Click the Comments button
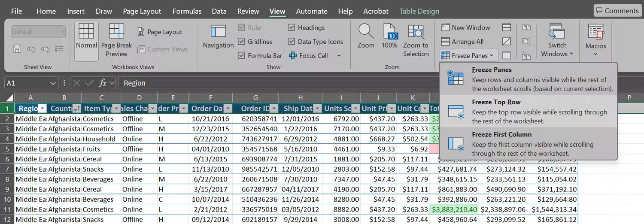This screenshot has width=644, height=224. (617, 11)
